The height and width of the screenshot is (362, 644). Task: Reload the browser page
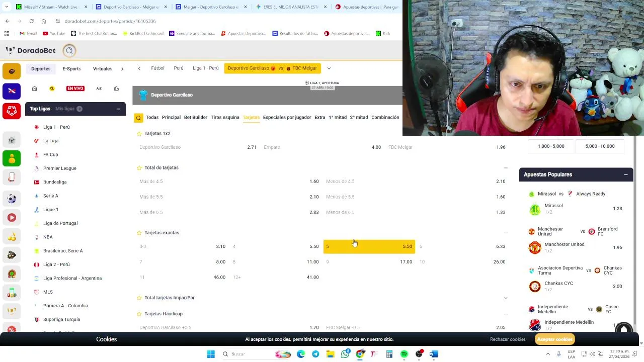point(32,21)
